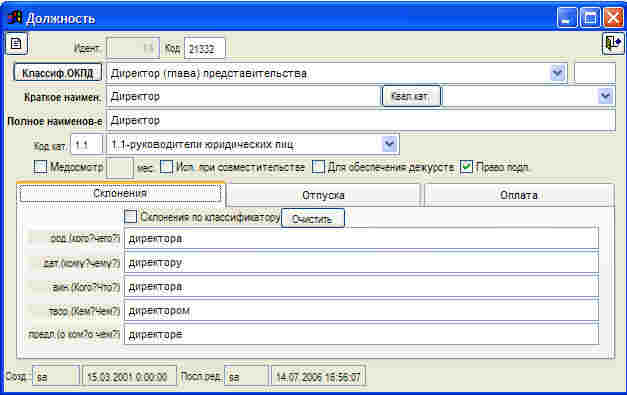The width and height of the screenshot is (627, 395).
Task: Click the Краткое наимен. field
Action: [x=243, y=96]
